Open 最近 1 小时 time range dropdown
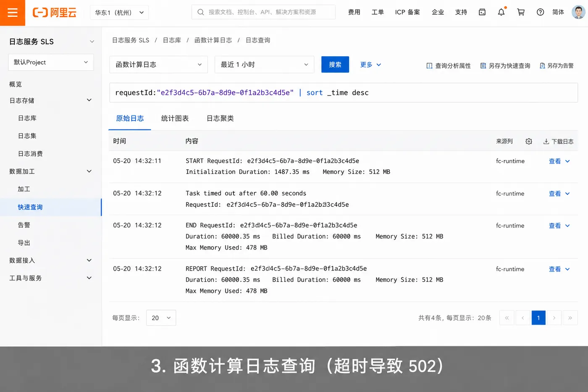 [264, 65]
